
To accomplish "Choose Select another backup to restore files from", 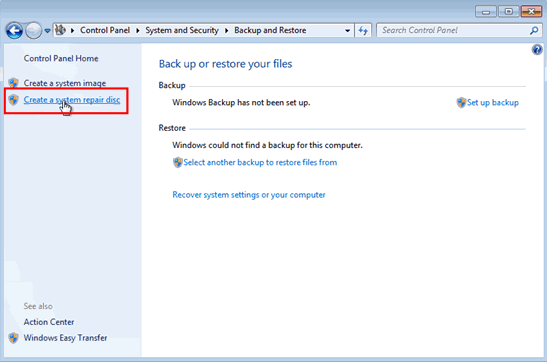I will pyautogui.click(x=260, y=163).
